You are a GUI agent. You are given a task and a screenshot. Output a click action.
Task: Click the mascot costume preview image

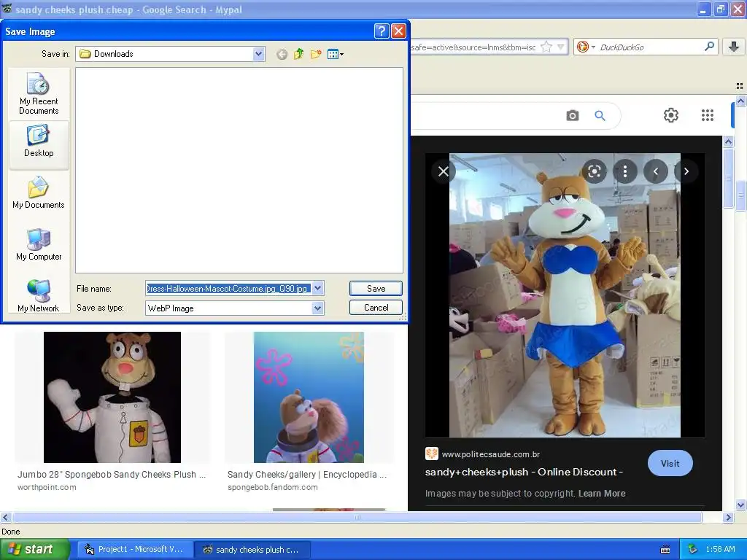[565, 295]
